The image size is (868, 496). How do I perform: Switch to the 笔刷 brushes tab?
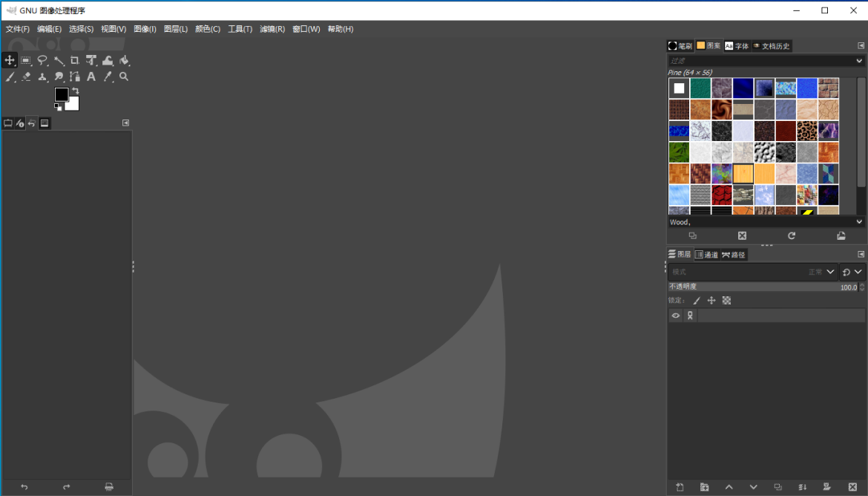coord(680,46)
